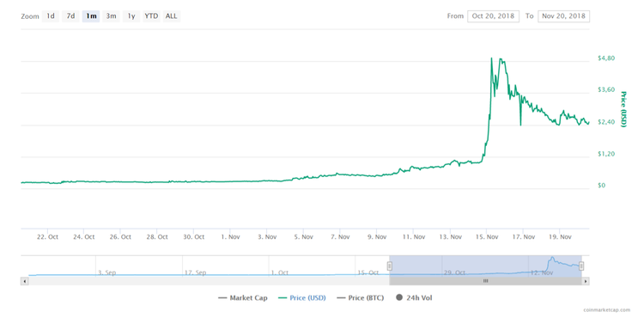Grab the right navigator range handle
This screenshot has height=318, width=644.
pyautogui.click(x=581, y=266)
